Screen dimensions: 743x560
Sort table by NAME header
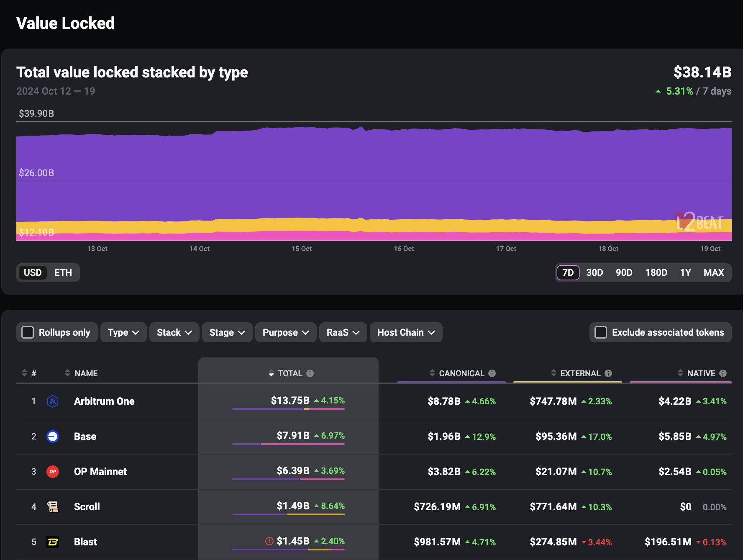tap(86, 373)
